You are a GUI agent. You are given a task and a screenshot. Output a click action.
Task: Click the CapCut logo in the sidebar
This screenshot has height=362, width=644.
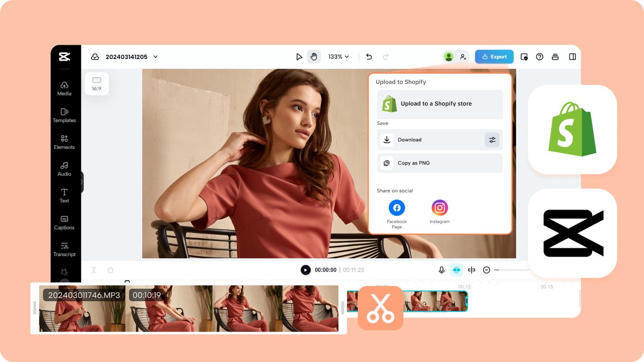coord(64,57)
